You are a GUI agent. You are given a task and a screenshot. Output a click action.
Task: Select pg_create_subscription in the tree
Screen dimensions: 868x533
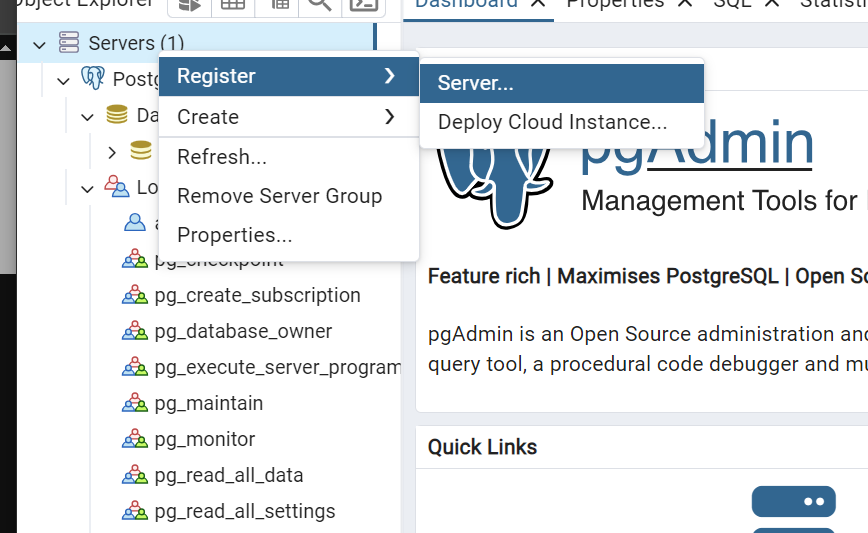(257, 296)
